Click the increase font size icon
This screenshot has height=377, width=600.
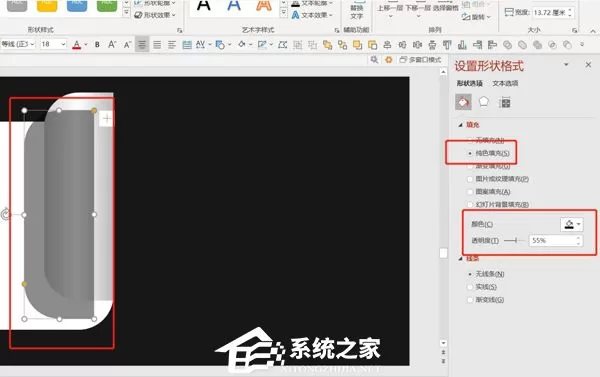point(112,45)
